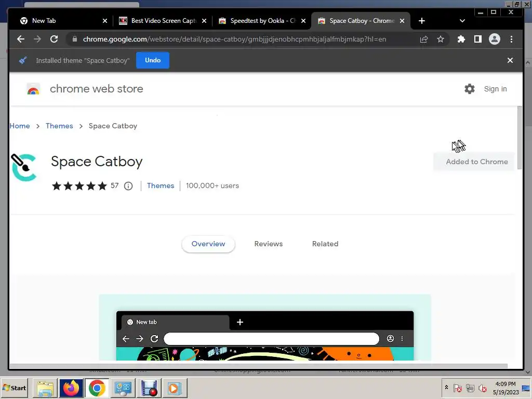532x399 pixels.
Task: Toggle the side panel icon
Action: pos(478,39)
